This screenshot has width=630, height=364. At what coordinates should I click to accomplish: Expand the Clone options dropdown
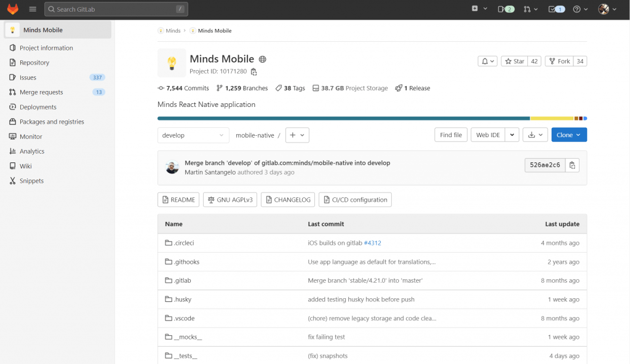point(568,135)
